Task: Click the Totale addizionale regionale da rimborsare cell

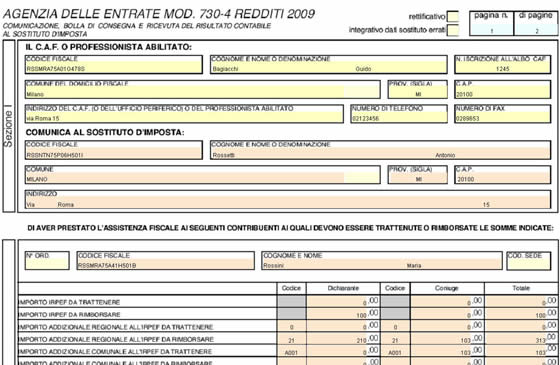Action: point(521,338)
